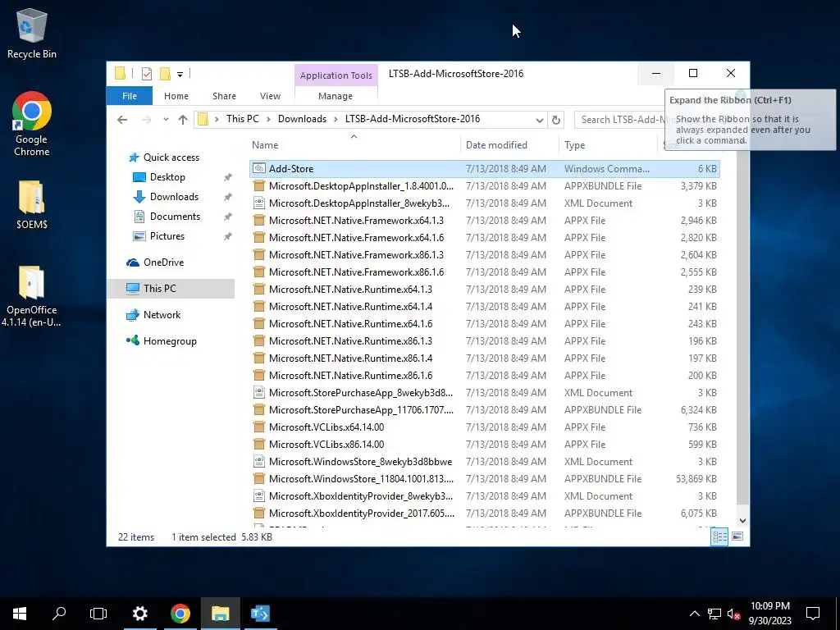Open Settings gear on the taskbar
840x630 pixels.
(139, 614)
